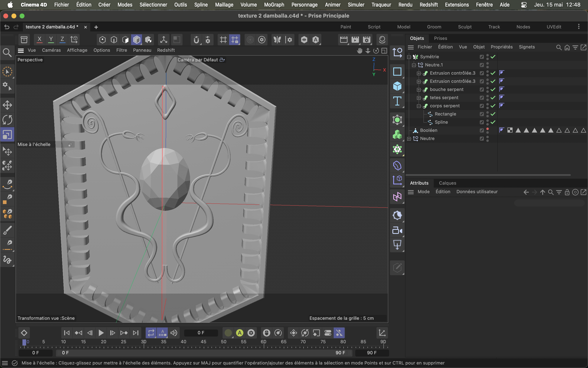Toggle Z axis lock

62,40
